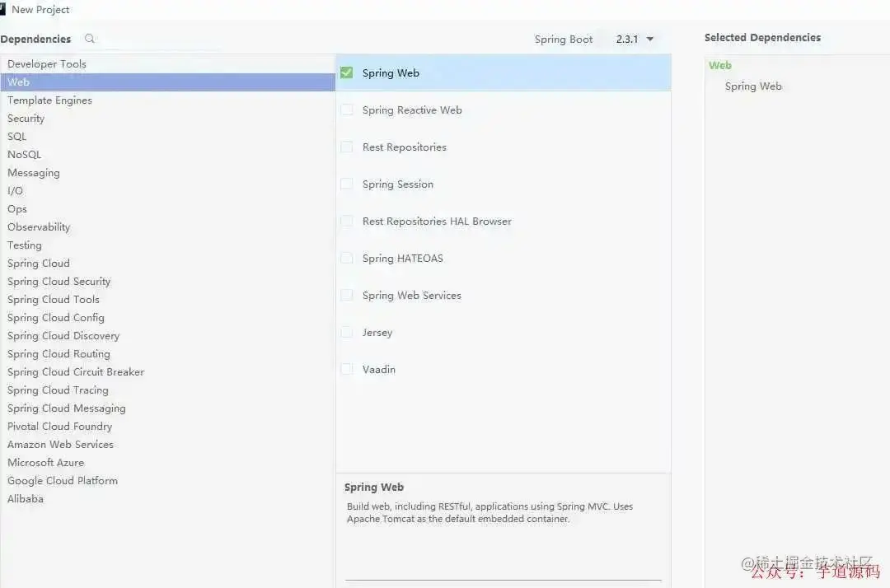Select Spring Cloud Discovery category
Screen dimensions: 890x588
[168, 336]
